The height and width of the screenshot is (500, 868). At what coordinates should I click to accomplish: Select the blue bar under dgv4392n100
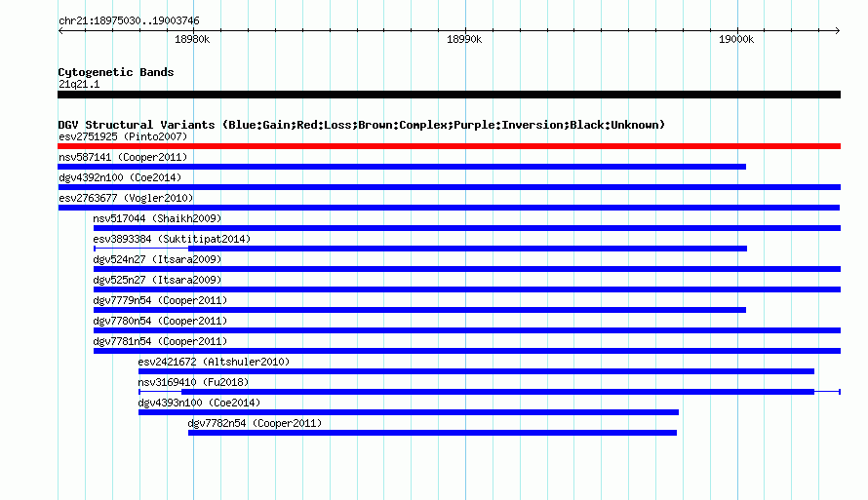(449, 187)
